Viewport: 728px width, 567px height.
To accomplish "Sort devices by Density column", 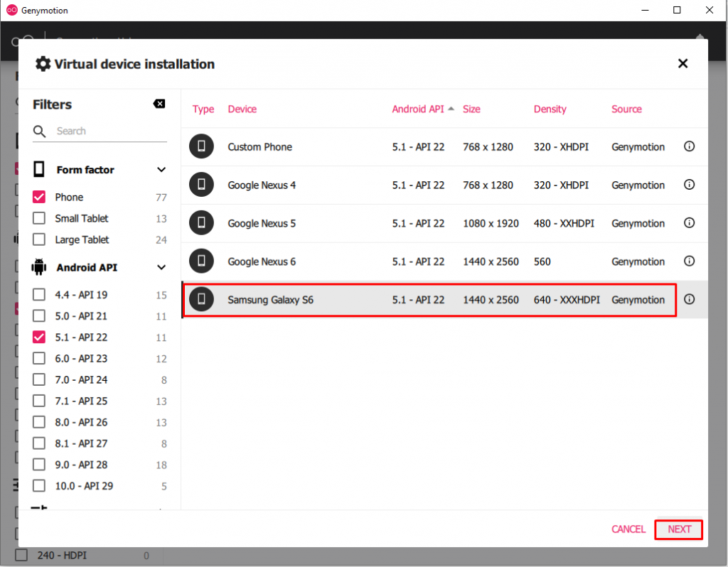I will click(x=550, y=109).
